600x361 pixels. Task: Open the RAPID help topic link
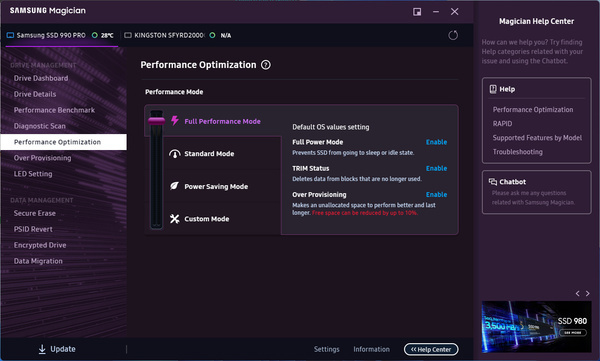[502, 124]
